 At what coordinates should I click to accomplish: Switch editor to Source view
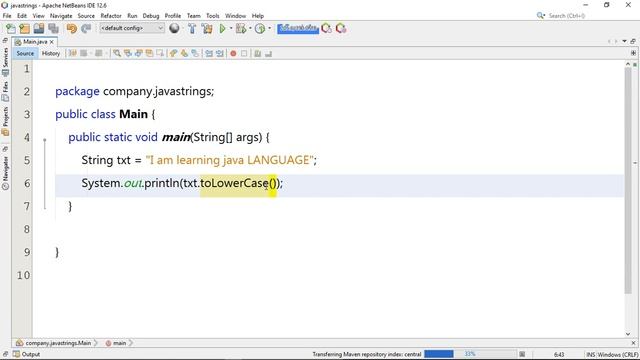pos(25,53)
